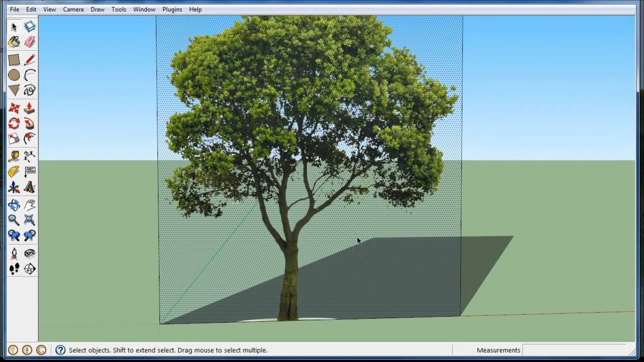
Task: Go to Previous camera view
Action: tap(14, 235)
